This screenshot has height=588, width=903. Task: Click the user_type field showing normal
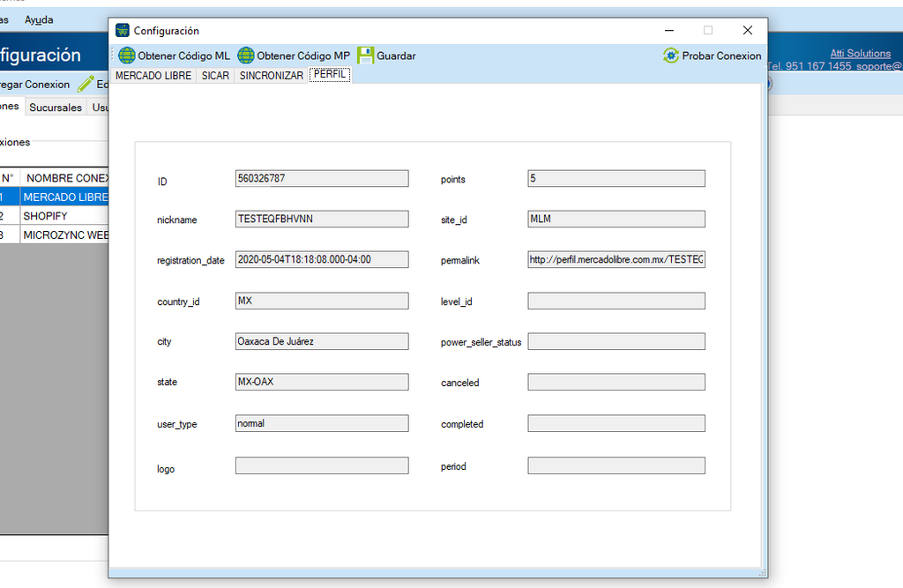pyautogui.click(x=322, y=423)
